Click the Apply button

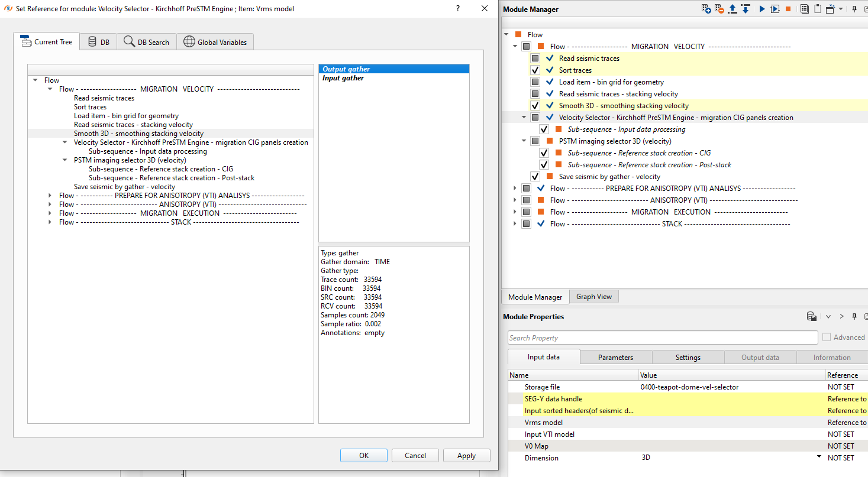466,455
